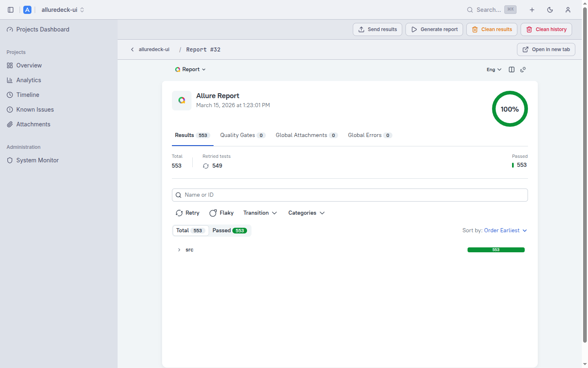The image size is (588, 368).
Task: Click the theme settings icon beside the layout icon
Action: click(x=523, y=70)
